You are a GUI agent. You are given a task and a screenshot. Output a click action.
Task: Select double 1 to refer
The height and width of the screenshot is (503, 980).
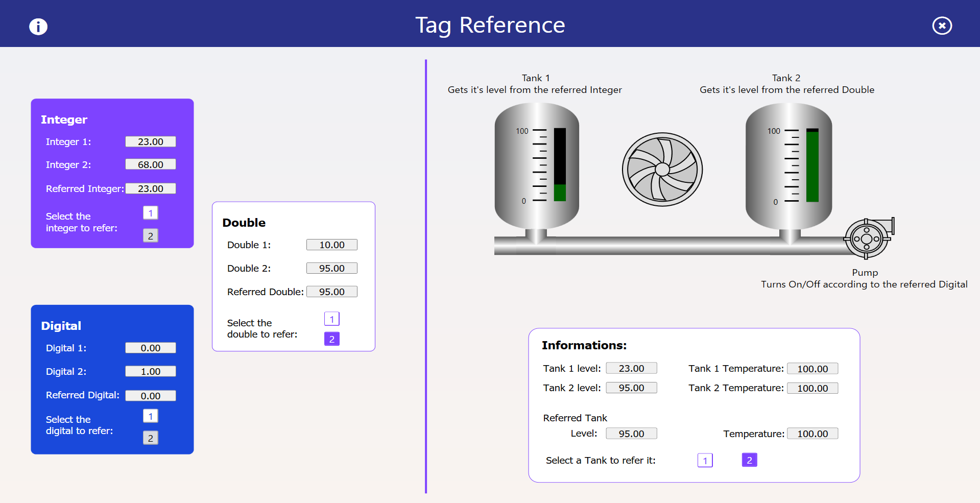pos(331,319)
